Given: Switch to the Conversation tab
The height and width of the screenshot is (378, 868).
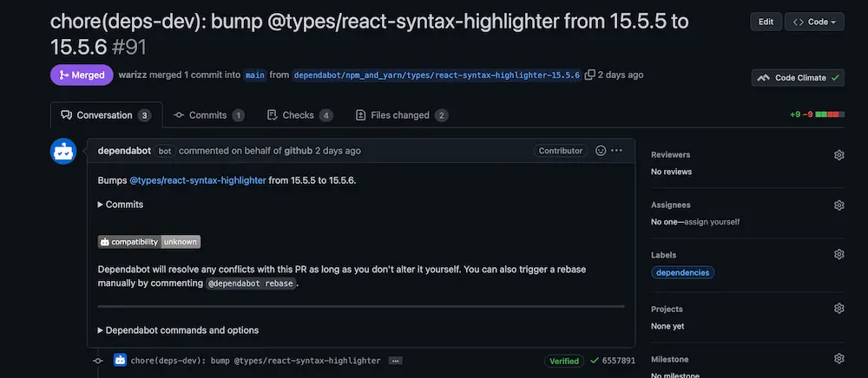Looking at the screenshot, I should 106,115.
